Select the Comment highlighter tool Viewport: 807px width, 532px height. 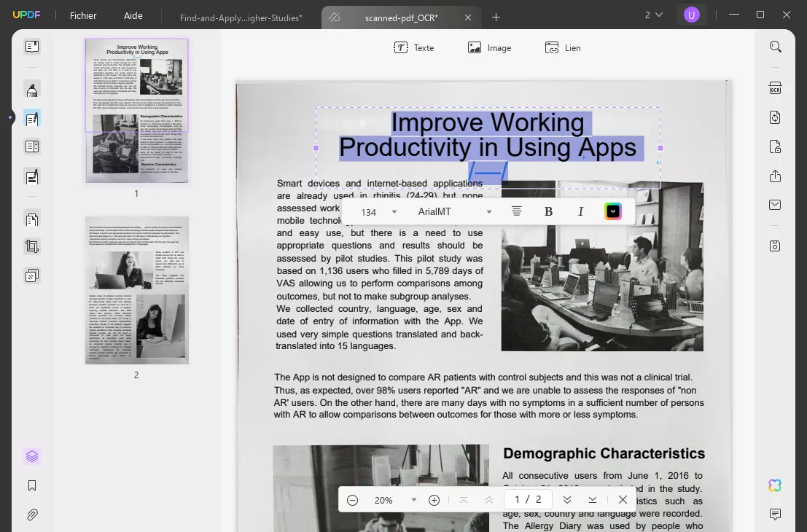point(32,90)
